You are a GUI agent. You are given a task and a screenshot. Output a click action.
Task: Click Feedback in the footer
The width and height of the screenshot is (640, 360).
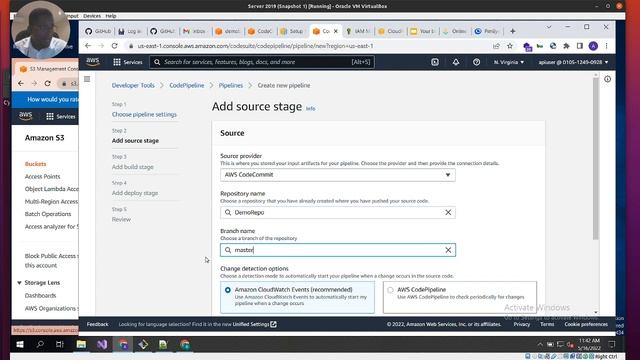[98, 324]
